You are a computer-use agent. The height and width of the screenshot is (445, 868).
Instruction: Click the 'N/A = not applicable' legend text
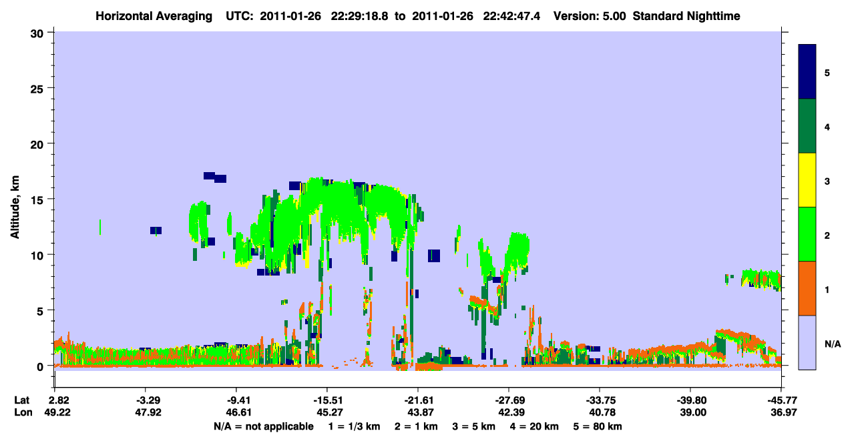(263, 426)
